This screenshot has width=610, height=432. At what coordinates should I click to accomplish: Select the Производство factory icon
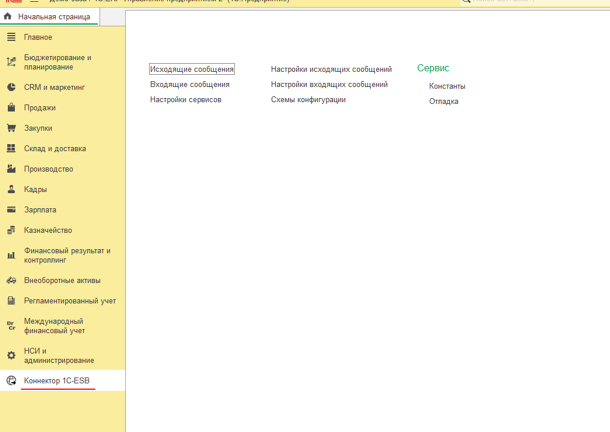tap(11, 169)
